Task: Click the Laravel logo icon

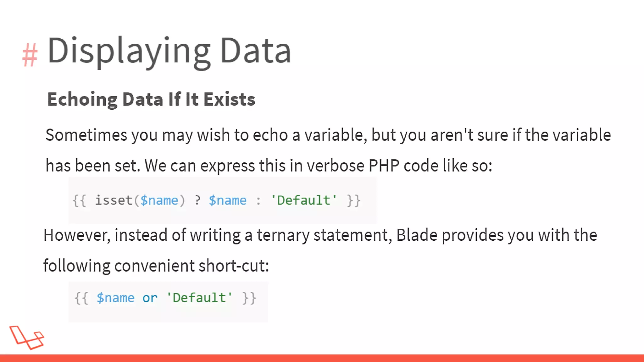Action: 27,337
